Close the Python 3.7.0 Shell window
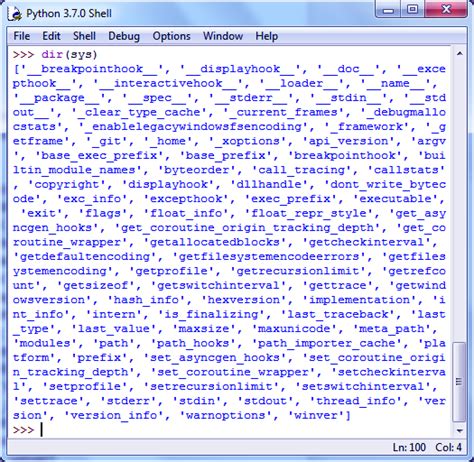Viewport: 474px width, 462px height. 446,9
